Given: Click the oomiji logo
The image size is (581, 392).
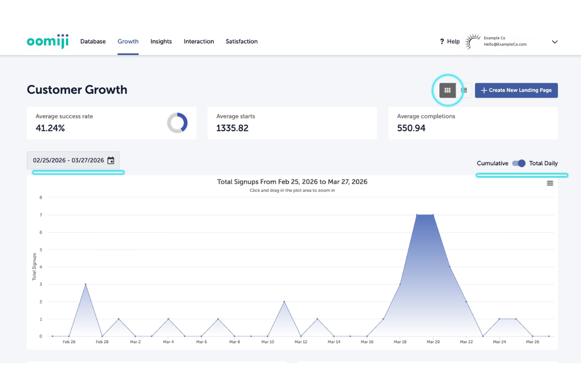Looking at the screenshot, I should 48,41.
